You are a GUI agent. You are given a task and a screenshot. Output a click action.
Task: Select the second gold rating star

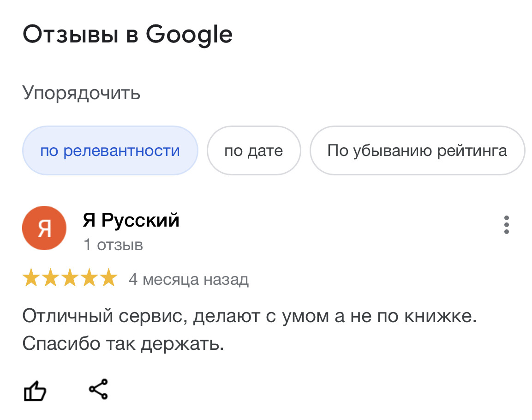click(50, 278)
